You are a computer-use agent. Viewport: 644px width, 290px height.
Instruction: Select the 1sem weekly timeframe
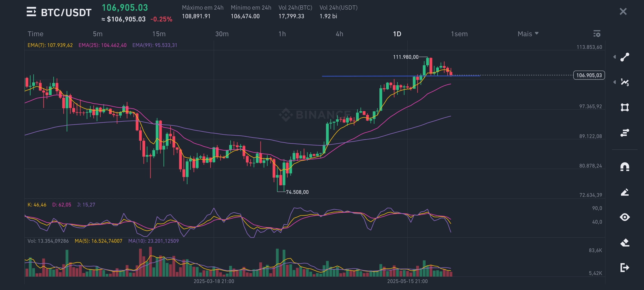click(459, 34)
